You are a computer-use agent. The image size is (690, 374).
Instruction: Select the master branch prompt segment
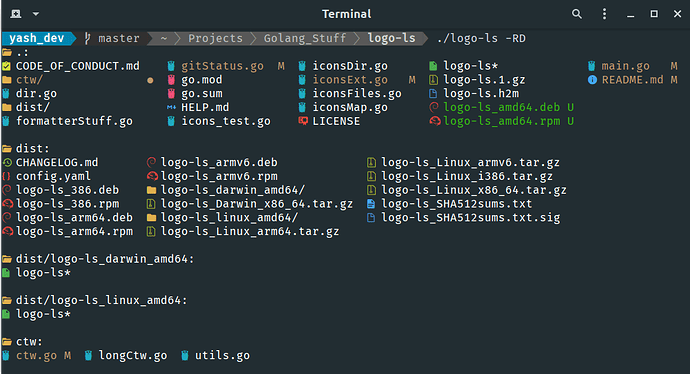point(113,39)
